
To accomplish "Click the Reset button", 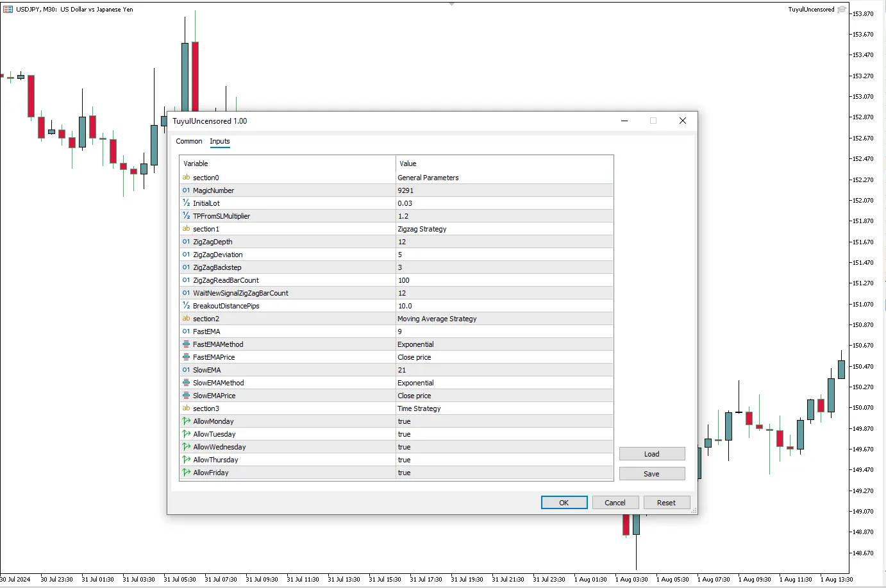I will click(x=666, y=503).
